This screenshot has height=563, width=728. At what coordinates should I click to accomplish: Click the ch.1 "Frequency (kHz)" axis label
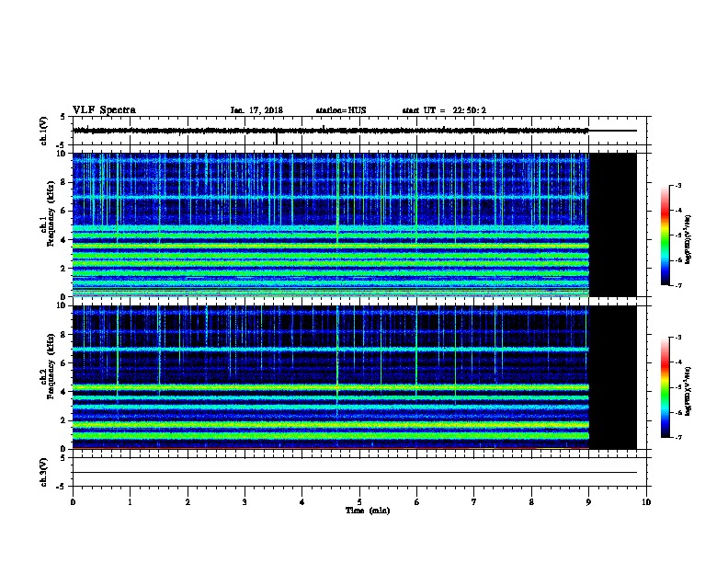coord(51,214)
